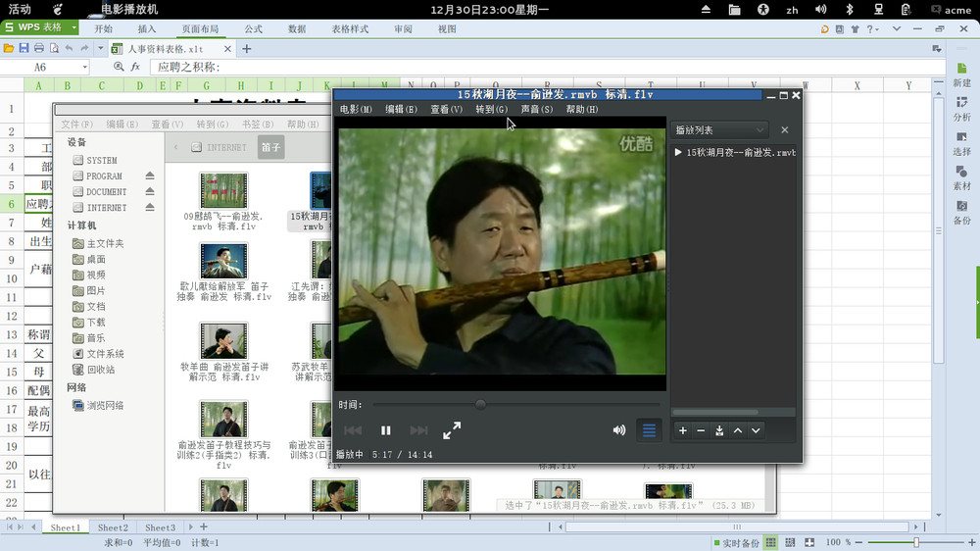Move playlist item down
The width and height of the screenshot is (980, 551).
756,430
